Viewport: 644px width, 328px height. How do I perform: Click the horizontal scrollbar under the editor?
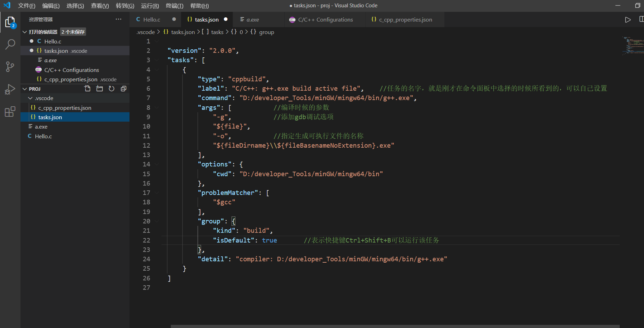coord(395,326)
